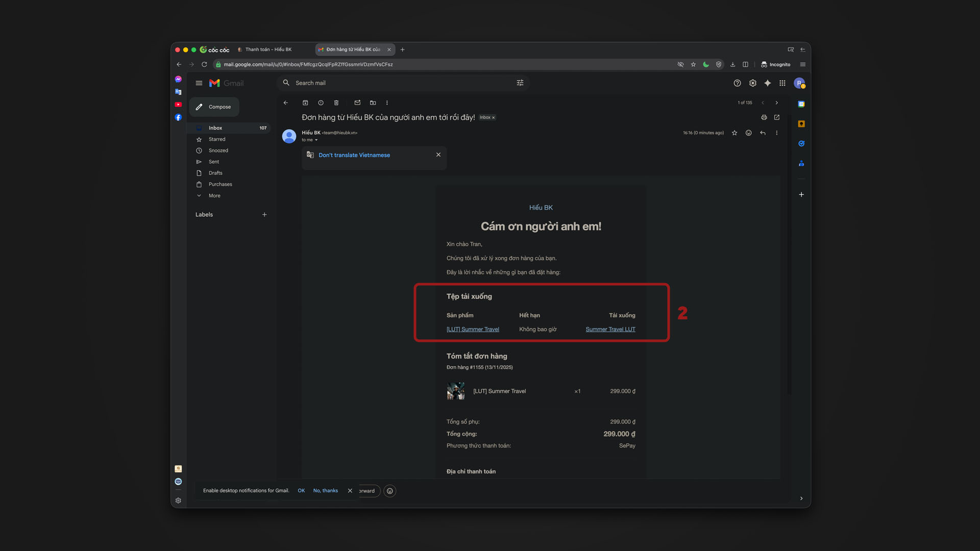
Task: Archive this email
Action: pyautogui.click(x=305, y=103)
